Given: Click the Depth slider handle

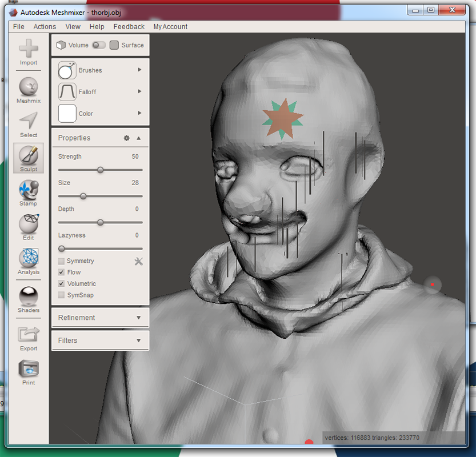Looking at the screenshot, I should [x=101, y=223].
